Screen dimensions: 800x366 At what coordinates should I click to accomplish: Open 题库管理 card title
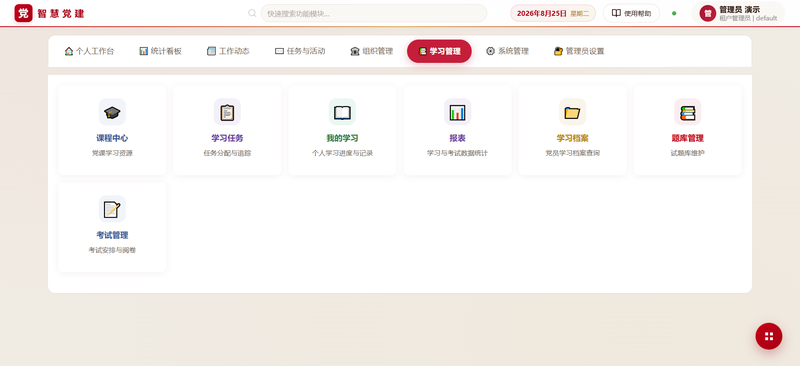tap(688, 138)
